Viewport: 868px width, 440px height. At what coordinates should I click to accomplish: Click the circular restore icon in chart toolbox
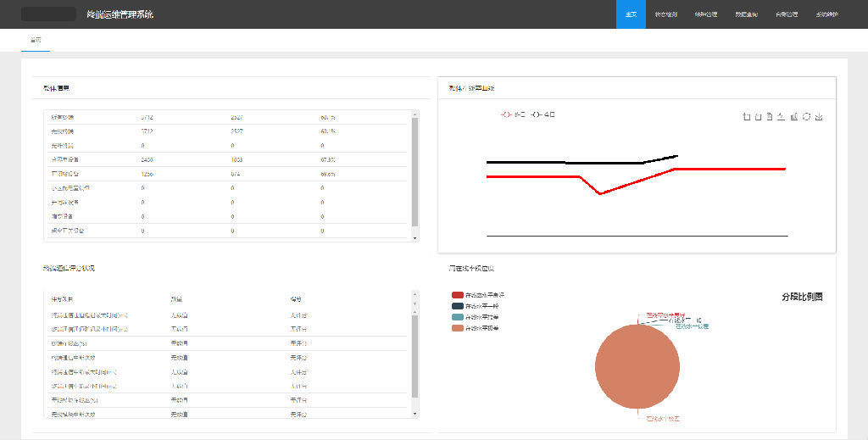(x=807, y=116)
